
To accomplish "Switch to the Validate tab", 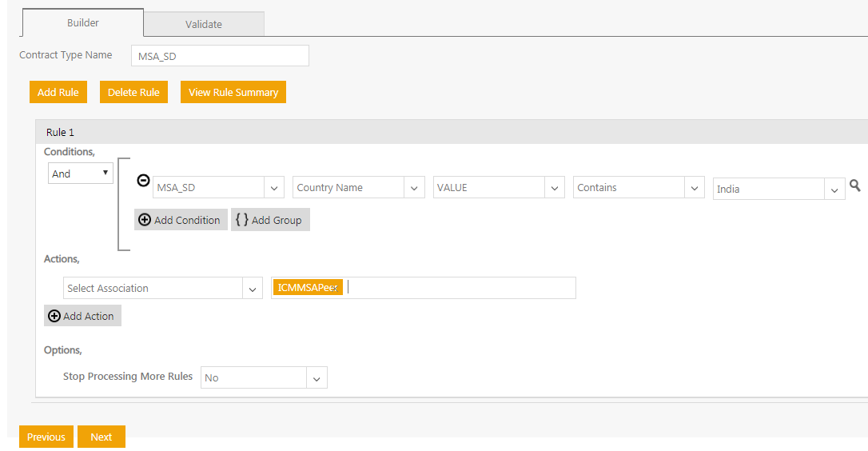I will tap(204, 24).
